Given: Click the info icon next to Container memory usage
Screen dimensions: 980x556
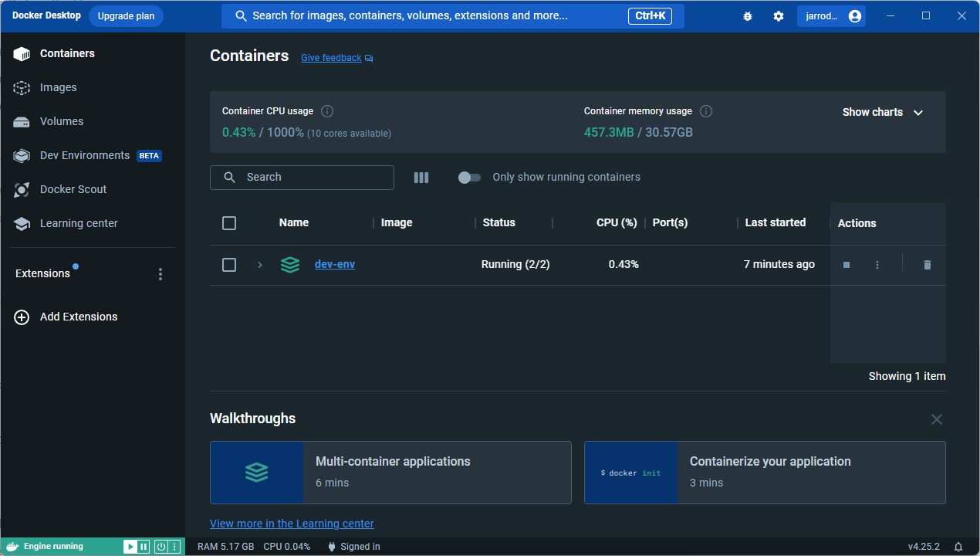Looking at the screenshot, I should 705,111.
